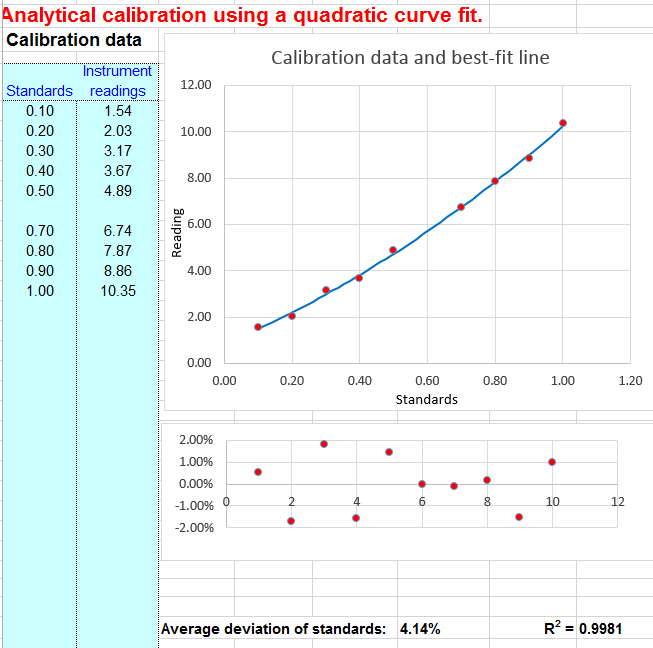Select the standards cell containing 0.70
This screenshot has width=653, height=648.
click(x=39, y=231)
